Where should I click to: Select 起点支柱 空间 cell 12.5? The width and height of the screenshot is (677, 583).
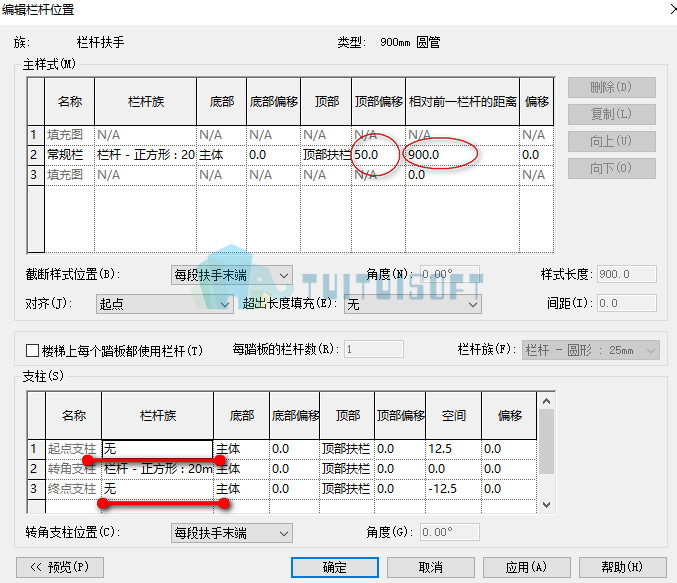pyautogui.click(x=453, y=449)
